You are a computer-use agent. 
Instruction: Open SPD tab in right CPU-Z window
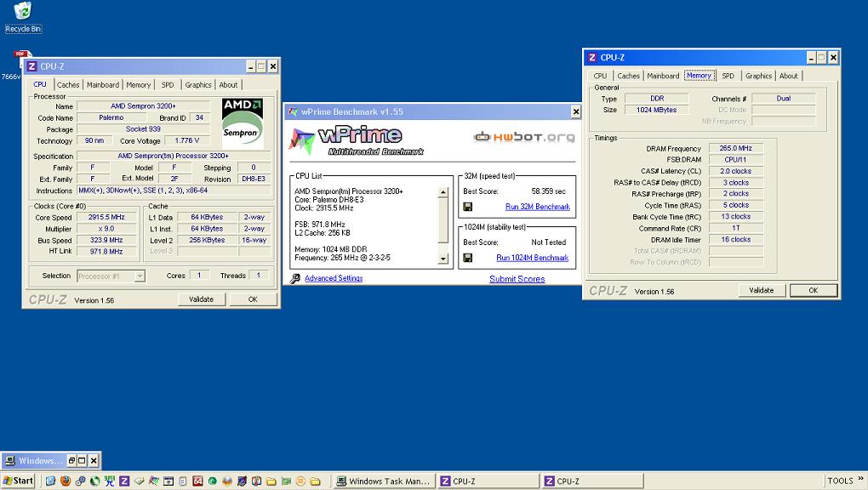pos(728,76)
